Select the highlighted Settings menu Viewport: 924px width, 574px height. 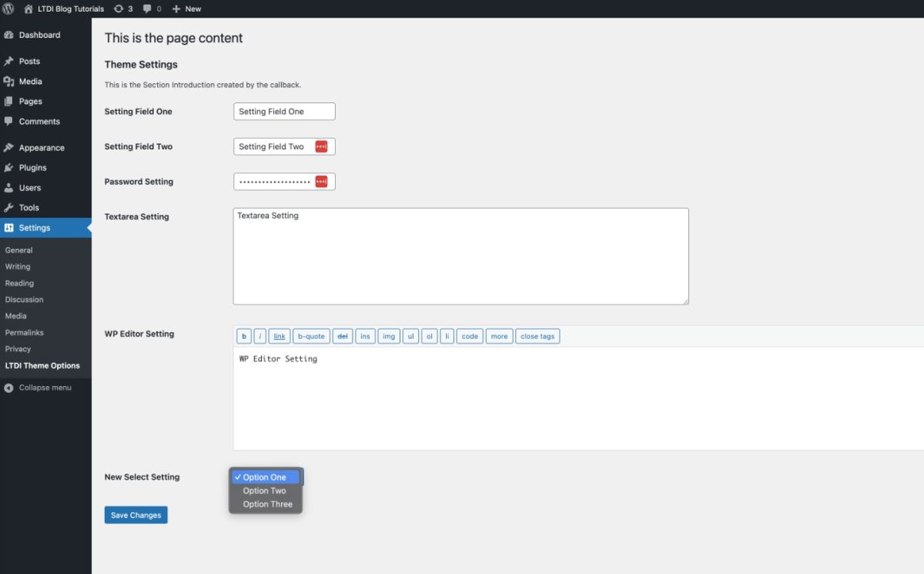pyautogui.click(x=45, y=227)
